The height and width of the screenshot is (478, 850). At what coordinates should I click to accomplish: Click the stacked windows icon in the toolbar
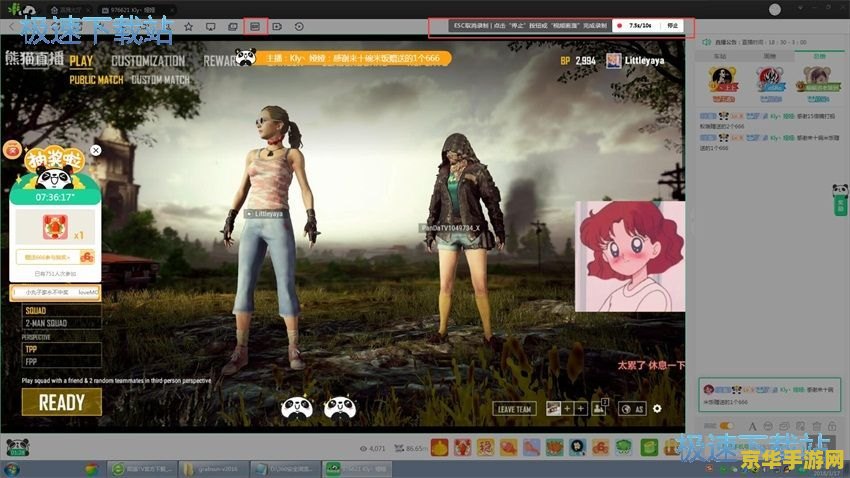coord(233,26)
